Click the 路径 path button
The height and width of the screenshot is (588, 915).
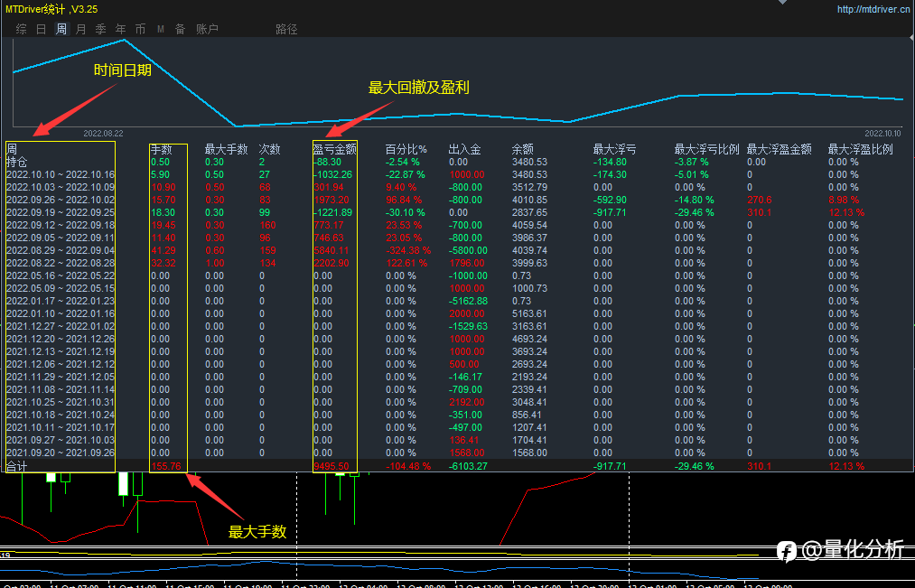[286, 29]
